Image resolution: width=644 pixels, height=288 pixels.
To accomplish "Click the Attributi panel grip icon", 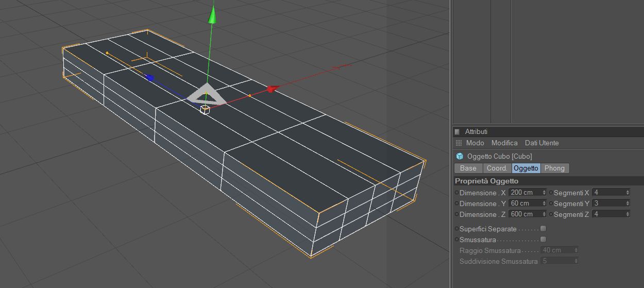I will click(x=457, y=132).
